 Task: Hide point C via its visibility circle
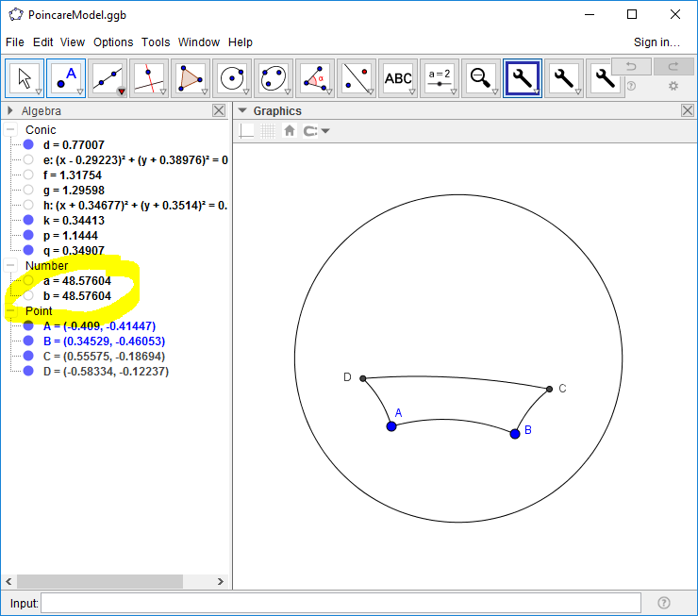pos(28,356)
